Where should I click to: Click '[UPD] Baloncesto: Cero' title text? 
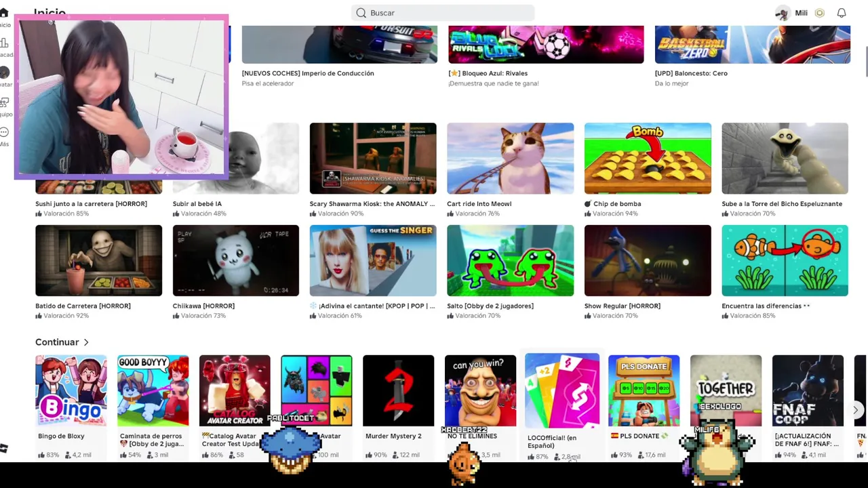[x=691, y=73]
